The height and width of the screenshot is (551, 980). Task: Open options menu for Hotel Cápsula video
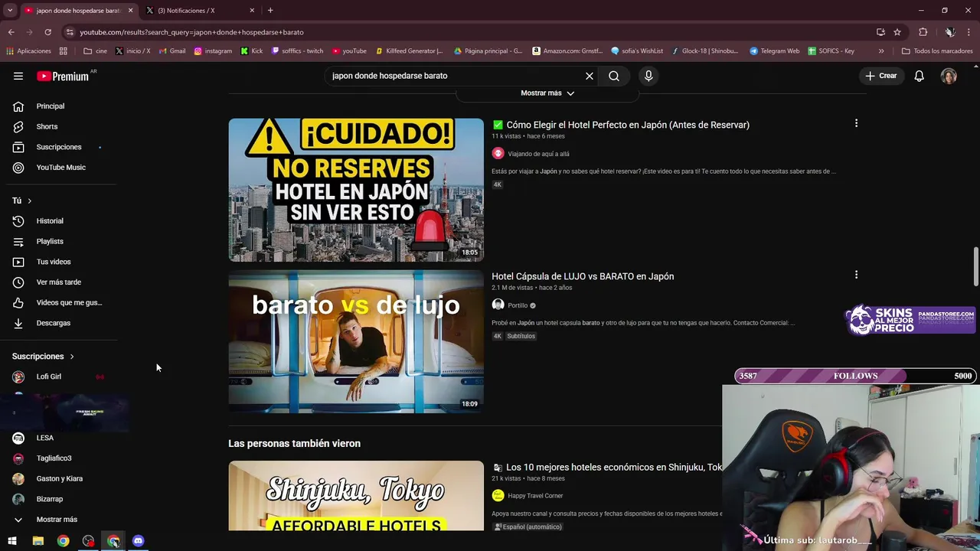[x=856, y=275]
